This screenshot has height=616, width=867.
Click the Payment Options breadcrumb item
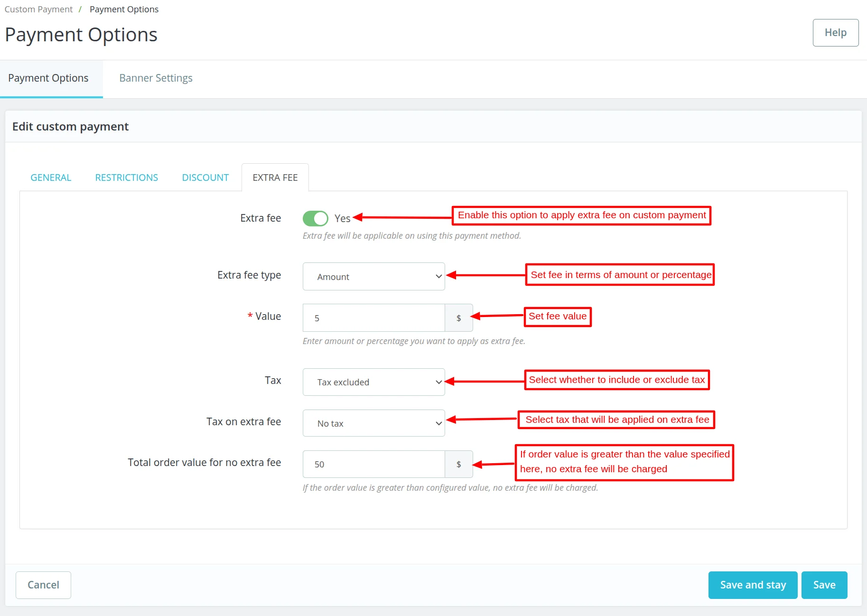(124, 9)
